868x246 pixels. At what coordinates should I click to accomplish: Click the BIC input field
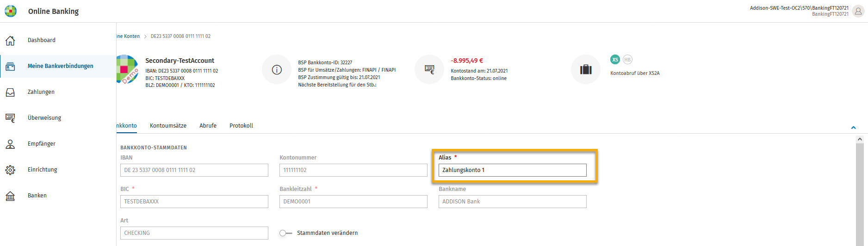point(194,202)
